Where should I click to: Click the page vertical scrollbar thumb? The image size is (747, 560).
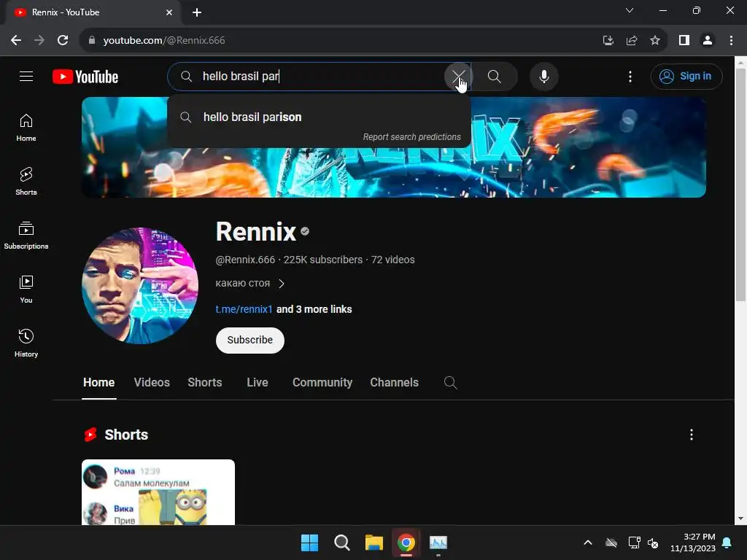click(x=740, y=184)
